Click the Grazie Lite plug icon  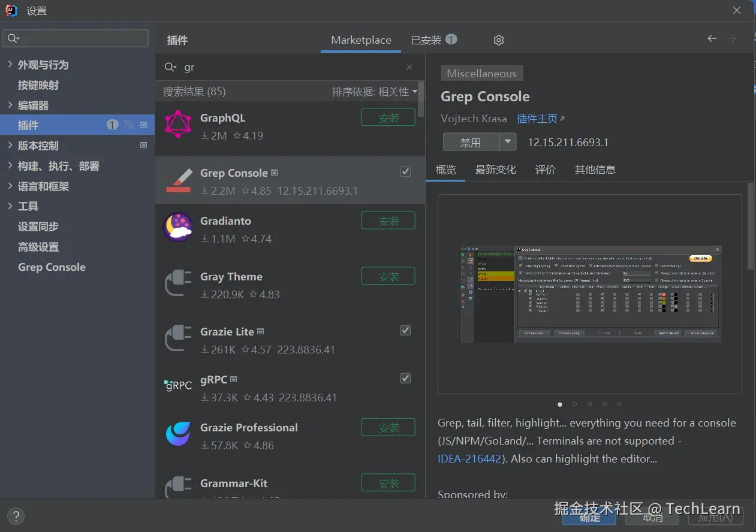178,338
